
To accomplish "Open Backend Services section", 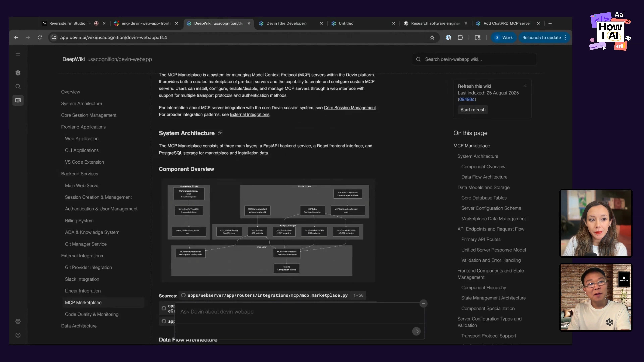I will tap(79, 174).
